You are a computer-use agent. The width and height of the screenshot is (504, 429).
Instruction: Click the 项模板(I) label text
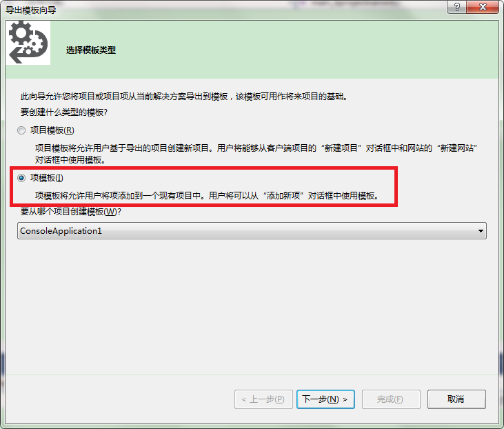click(x=47, y=178)
